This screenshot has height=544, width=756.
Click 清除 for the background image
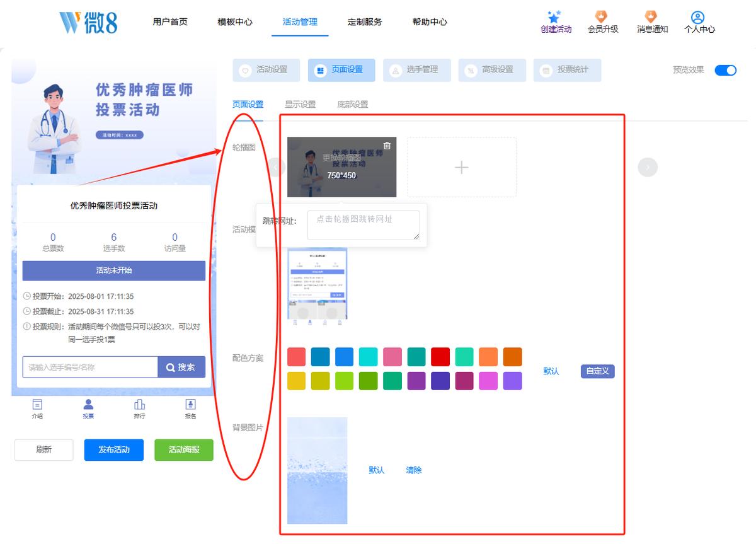(414, 470)
